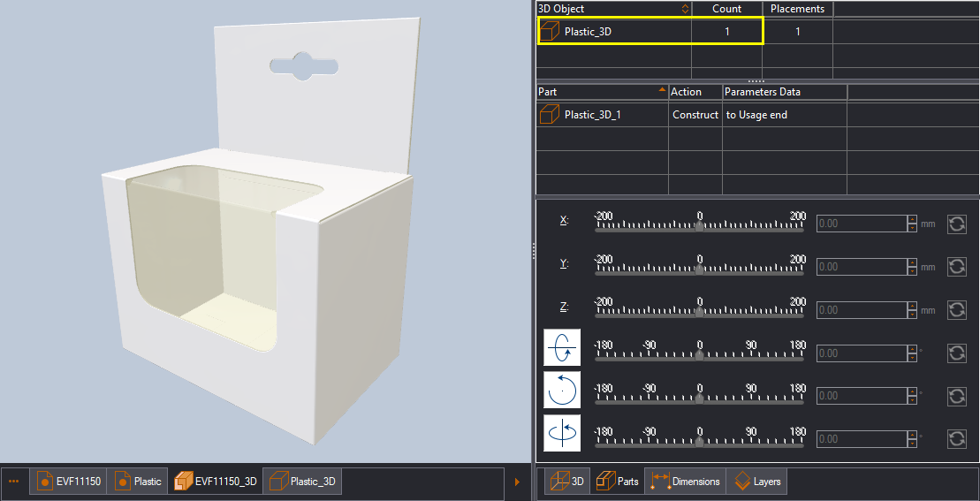The image size is (980, 501).
Task: Click the orange tab-scroll arrow
Action: [516, 482]
